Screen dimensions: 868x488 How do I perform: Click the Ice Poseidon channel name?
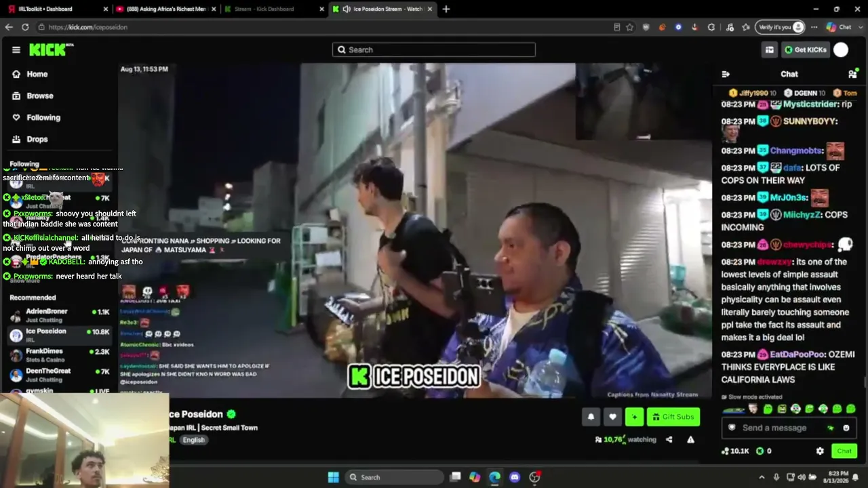(x=195, y=414)
